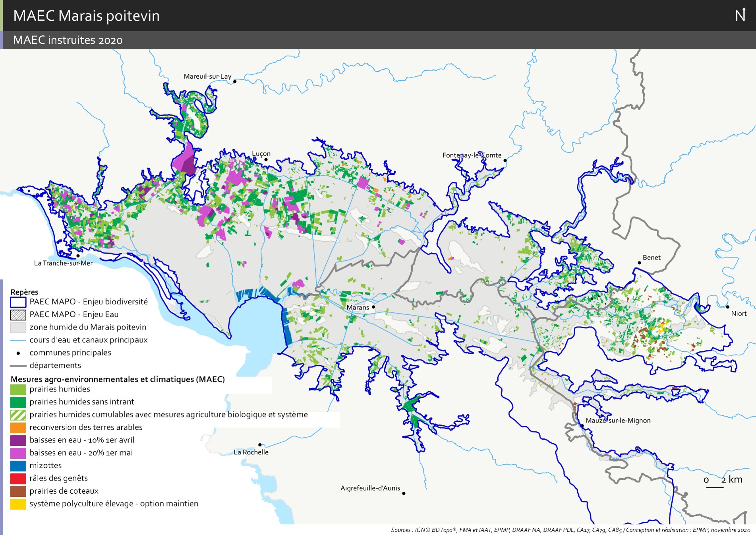The image size is (756, 535).
Task: Click the 'râles des genêts' legend text
Action: click(x=58, y=478)
